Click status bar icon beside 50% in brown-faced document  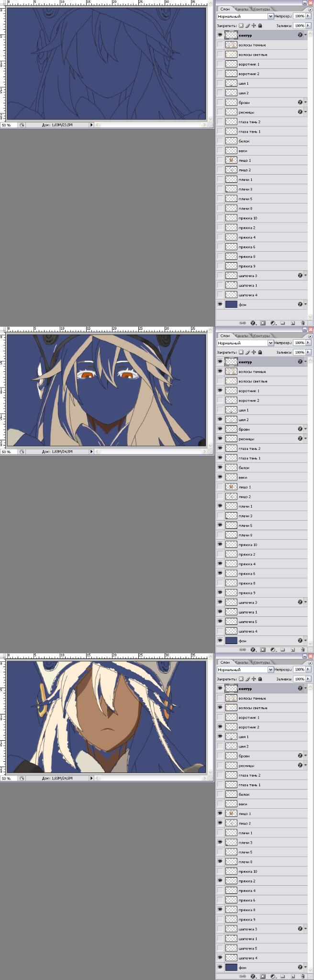coord(22,778)
